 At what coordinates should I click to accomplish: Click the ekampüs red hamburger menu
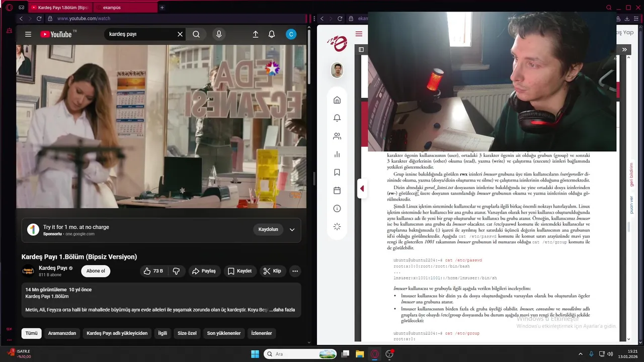[x=359, y=34]
